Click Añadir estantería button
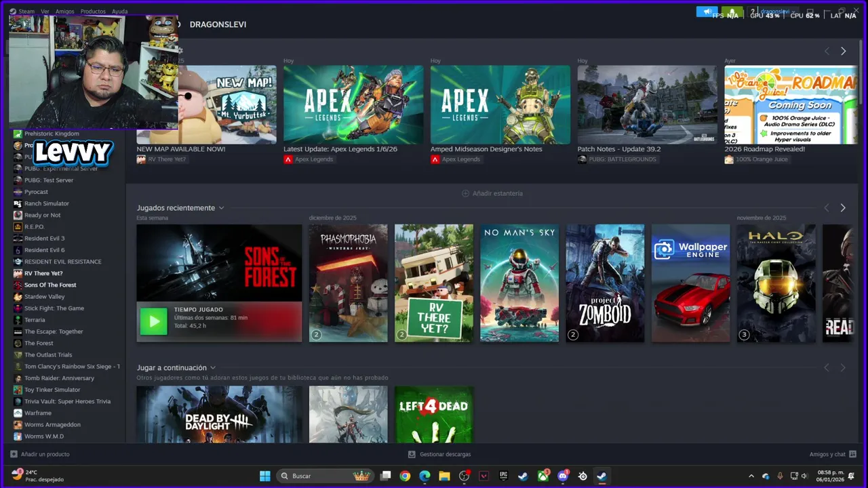This screenshot has width=868, height=488. click(x=492, y=193)
